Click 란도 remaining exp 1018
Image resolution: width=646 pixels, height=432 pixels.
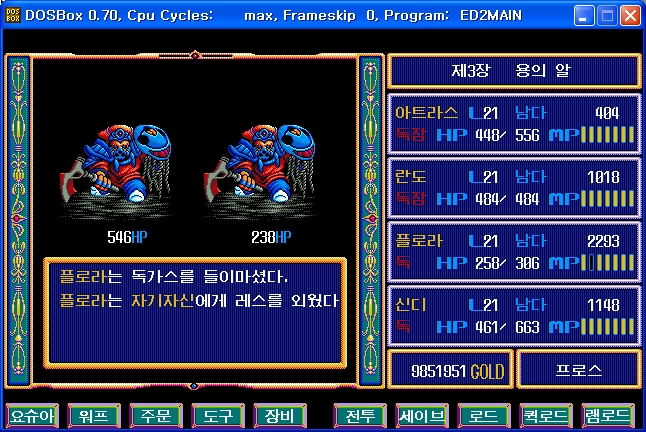coord(603,177)
